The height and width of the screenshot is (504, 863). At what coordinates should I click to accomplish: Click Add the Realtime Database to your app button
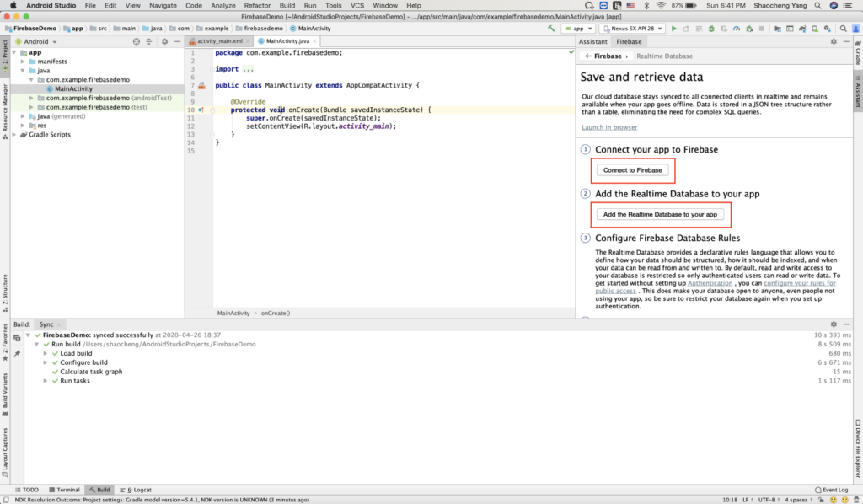(660, 215)
